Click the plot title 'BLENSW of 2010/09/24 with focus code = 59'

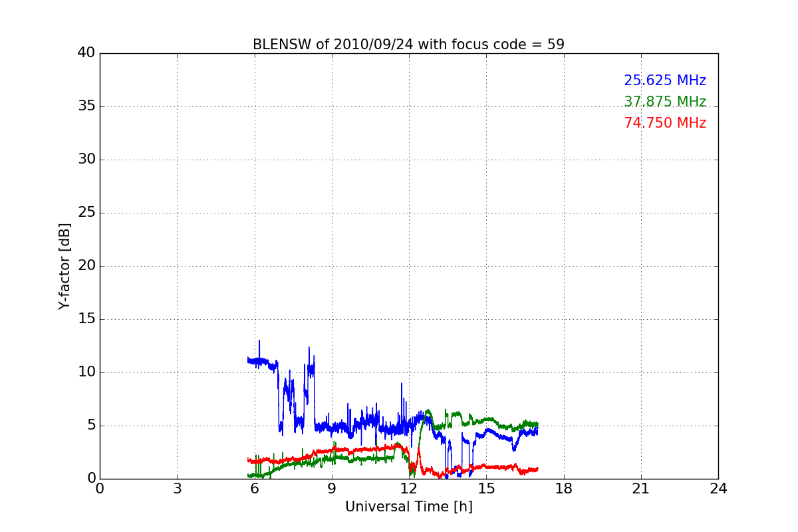pos(408,45)
